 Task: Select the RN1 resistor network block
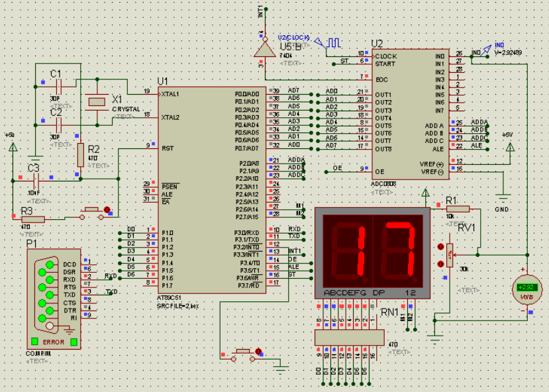click(350, 338)
